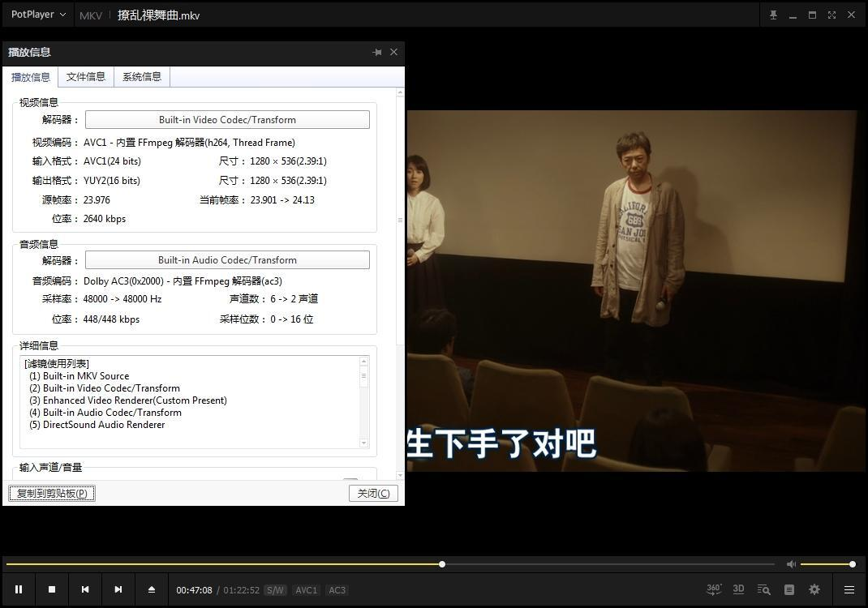
Task: Activate the 3D video mode icon
Action: [x=738, y=589]
